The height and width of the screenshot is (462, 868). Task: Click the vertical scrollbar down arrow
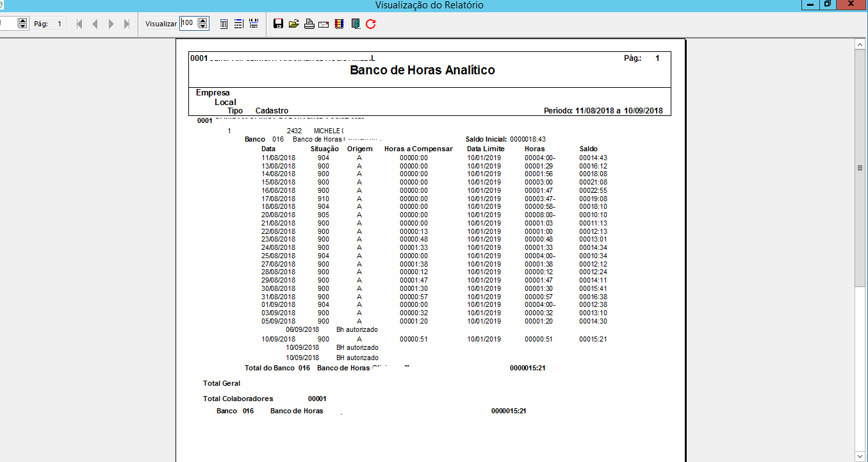(860, 456)
